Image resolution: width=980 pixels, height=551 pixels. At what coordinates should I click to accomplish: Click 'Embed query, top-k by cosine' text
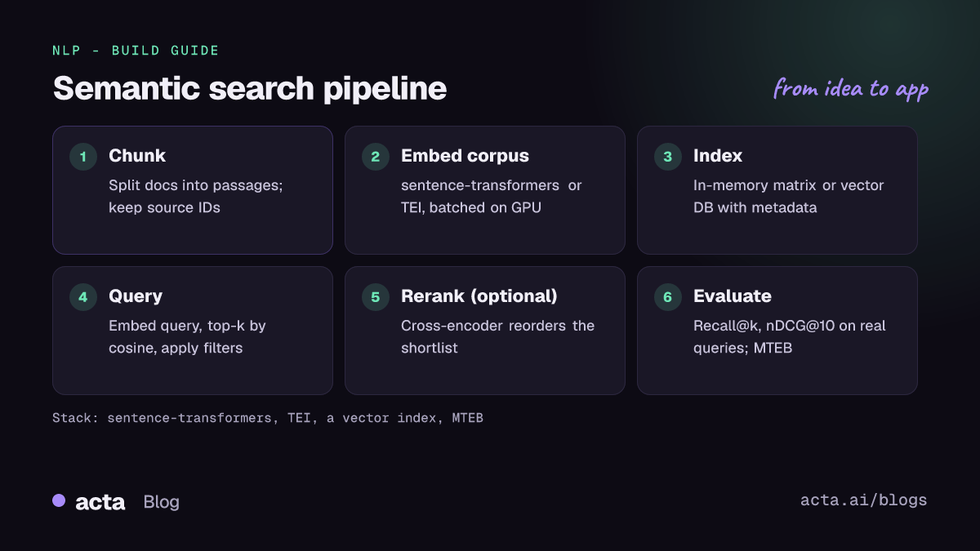(188, 337)
